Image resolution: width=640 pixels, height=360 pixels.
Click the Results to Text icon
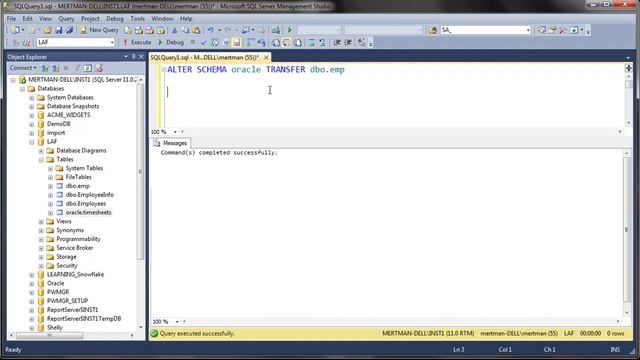click(x=276, y=42)
